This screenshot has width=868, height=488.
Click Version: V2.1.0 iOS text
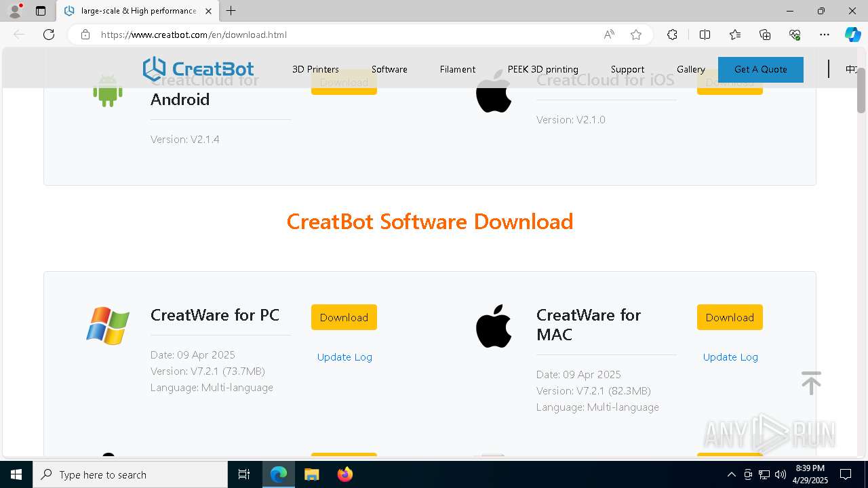click(571, 120)
